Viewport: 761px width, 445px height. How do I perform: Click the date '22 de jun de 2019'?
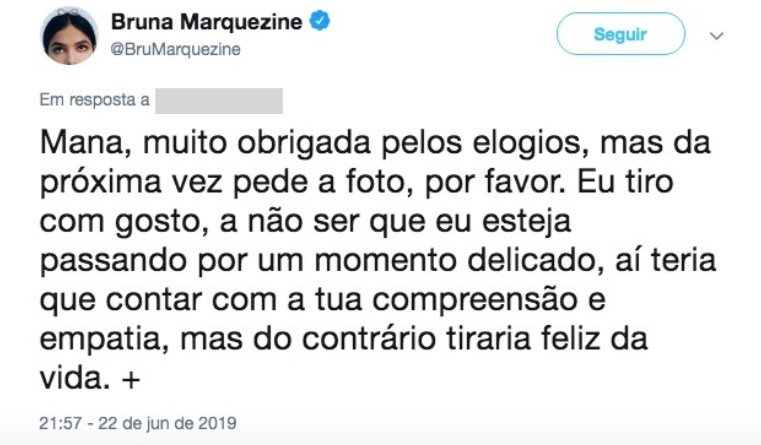pos(167,423)
